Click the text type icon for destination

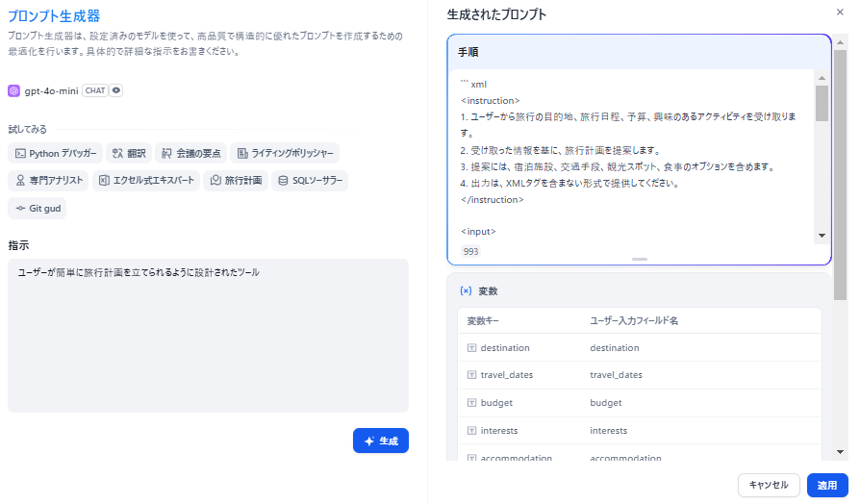point(471,347)
